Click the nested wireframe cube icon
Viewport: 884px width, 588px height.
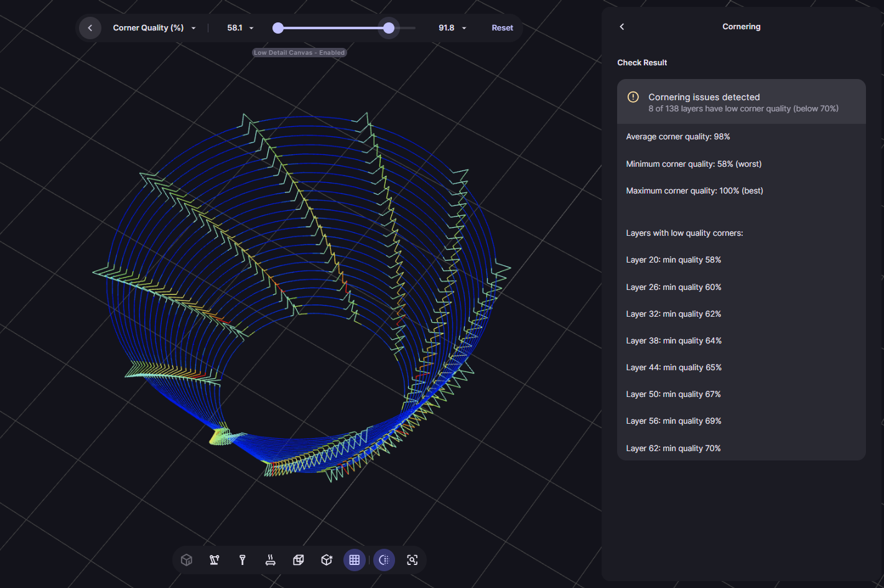[299, 560]
